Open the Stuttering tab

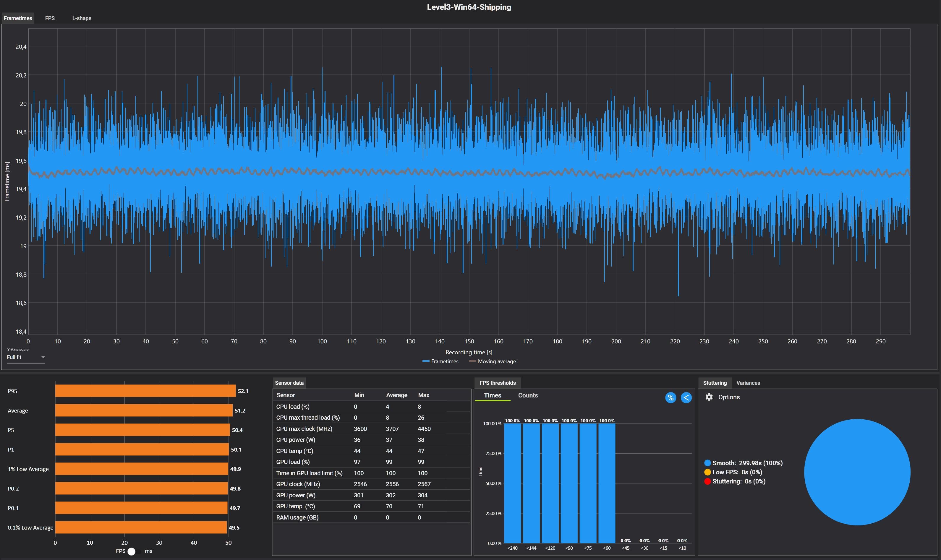point(715,383)
